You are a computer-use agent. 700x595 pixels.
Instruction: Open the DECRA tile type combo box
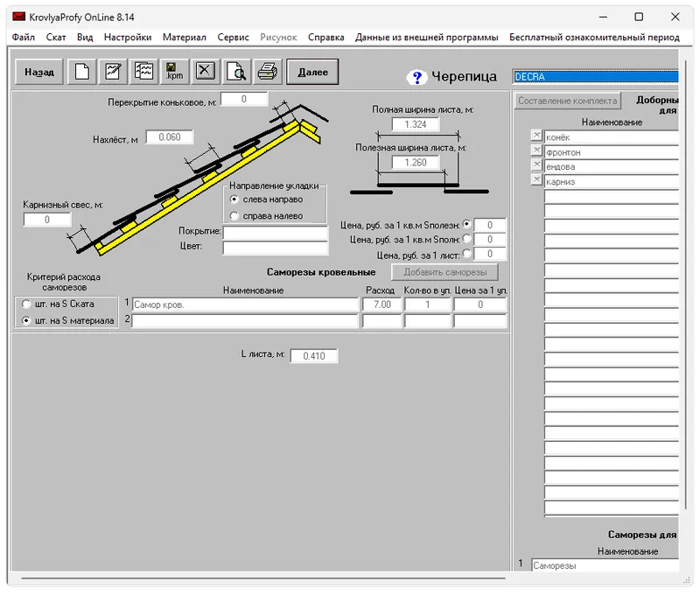[x=596, y=77]
